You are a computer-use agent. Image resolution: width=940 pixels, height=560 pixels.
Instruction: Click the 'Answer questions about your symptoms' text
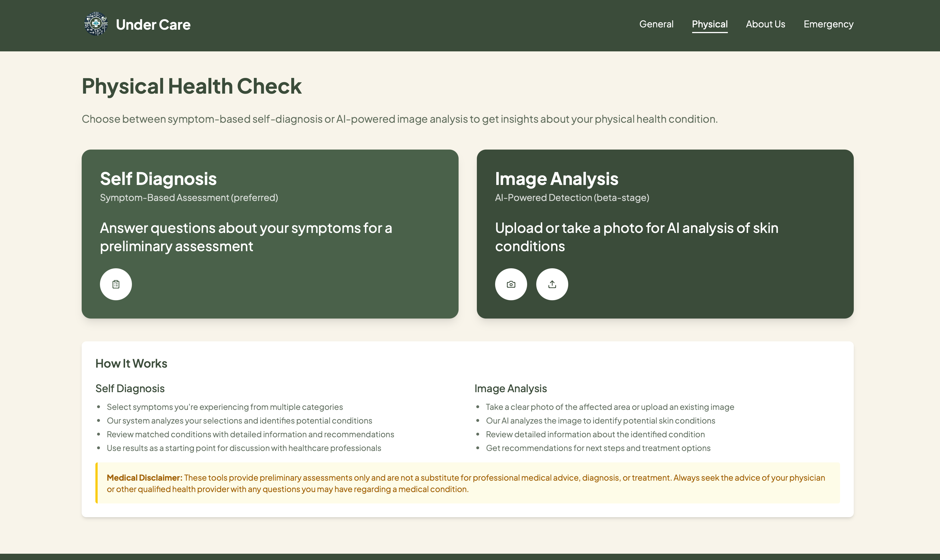click(246, 237)
